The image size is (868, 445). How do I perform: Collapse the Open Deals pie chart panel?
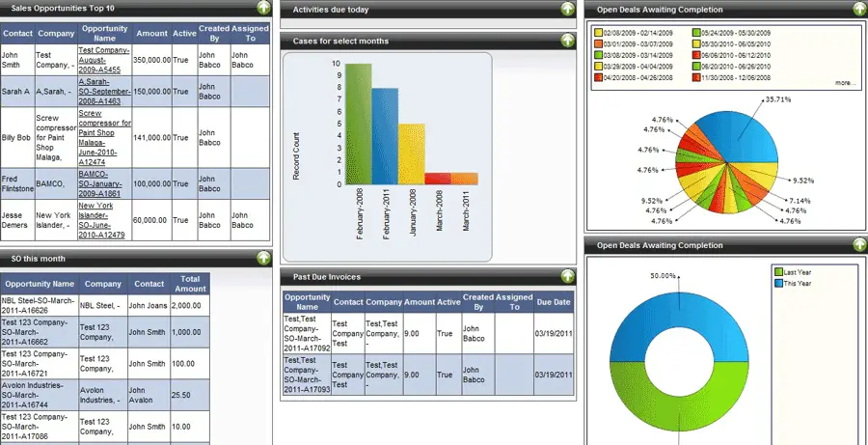point(859,10)
